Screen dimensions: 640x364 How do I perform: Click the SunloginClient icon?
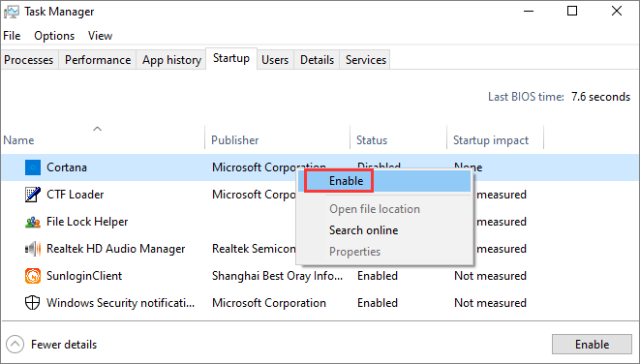coord(33,276)
